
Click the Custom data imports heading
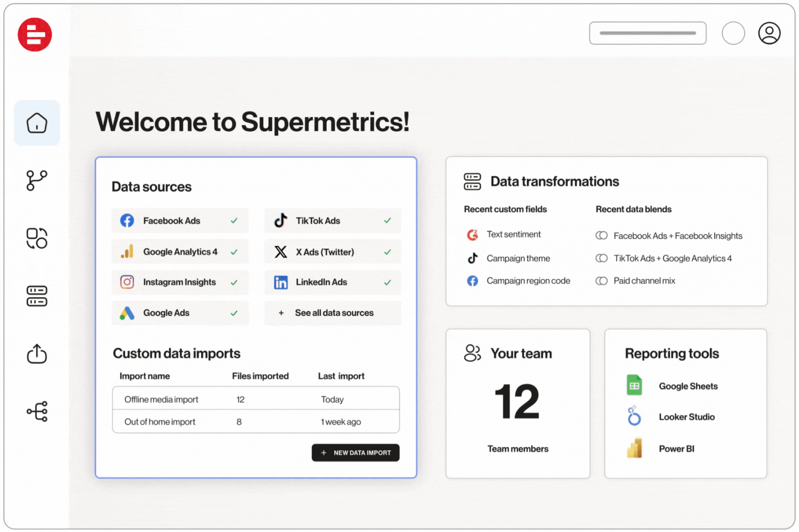(176, 354)
